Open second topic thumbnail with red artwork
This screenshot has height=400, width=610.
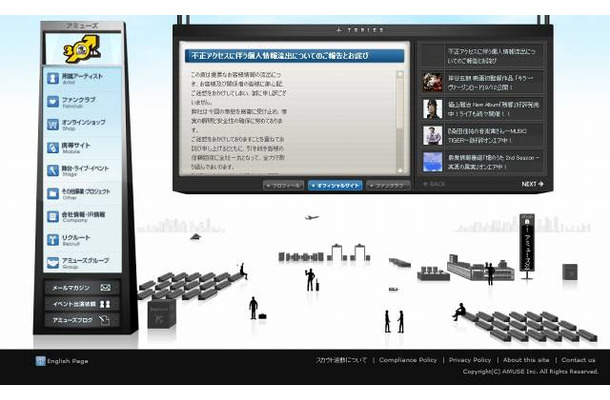click(x=433, y=82)
